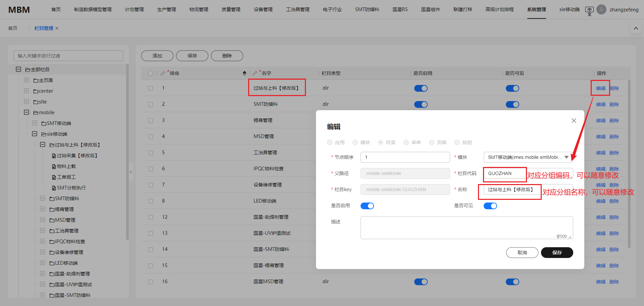Collapse the 全部栏目 root node
This screenshot has height=306, width=644.
[x=18, y=69]
